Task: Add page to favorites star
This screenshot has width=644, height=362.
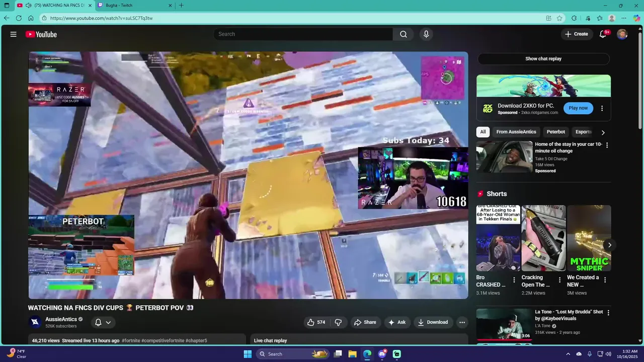Action: [559, 18]
